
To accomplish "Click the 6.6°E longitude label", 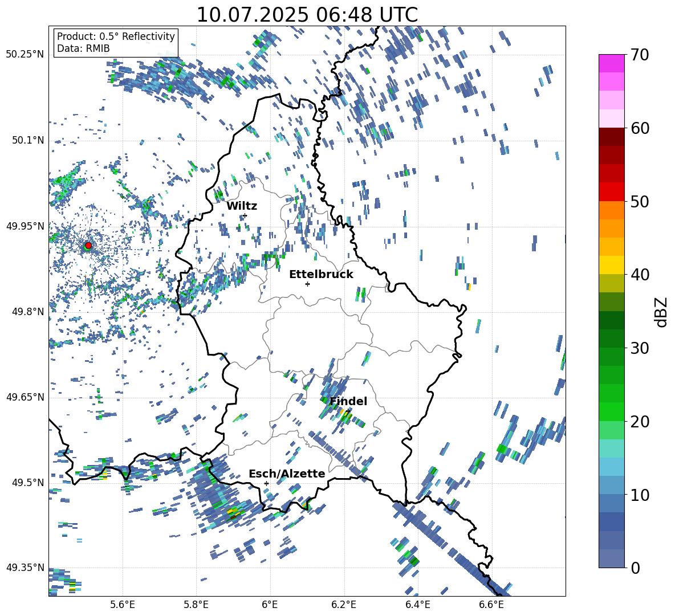I will [491, 605].
